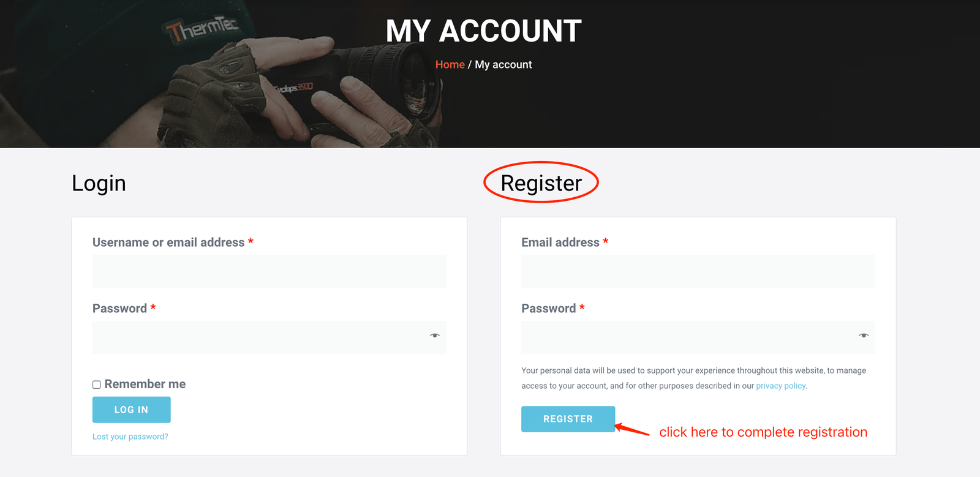Enable the Remember me checkbox
Viewport: 980px width, 477px height.
click(x=97, y=385)
